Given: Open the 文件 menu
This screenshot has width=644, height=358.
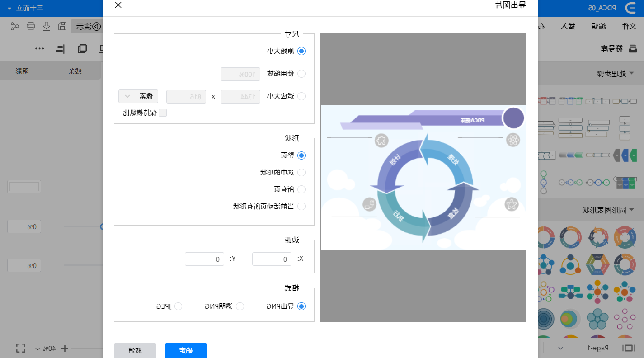Looking at the screenshot, I should point(629,26).
